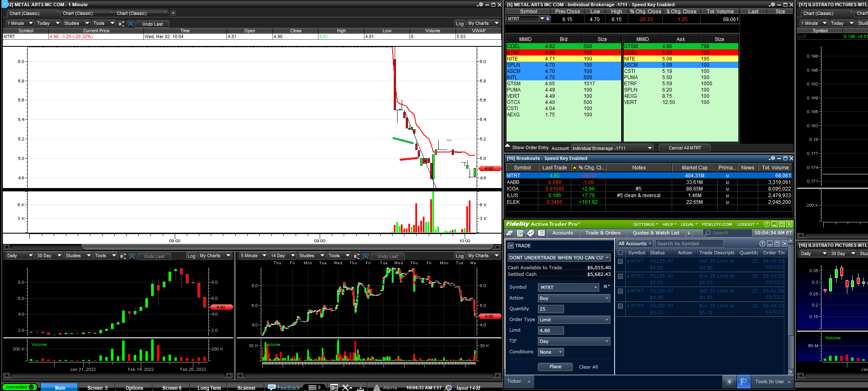This screenshot has width=868, height=391.
Task: Open settings gear in Metal Arts 1 Minute chart titlebar
Action: (x=480, y=5)
